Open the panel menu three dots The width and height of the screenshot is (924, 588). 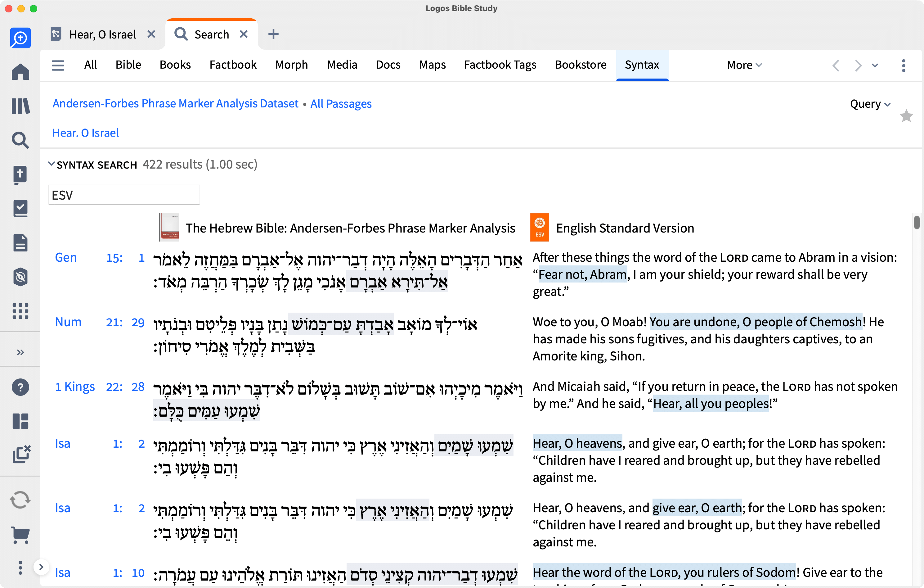pyautogui.click(x=903, y=66)
